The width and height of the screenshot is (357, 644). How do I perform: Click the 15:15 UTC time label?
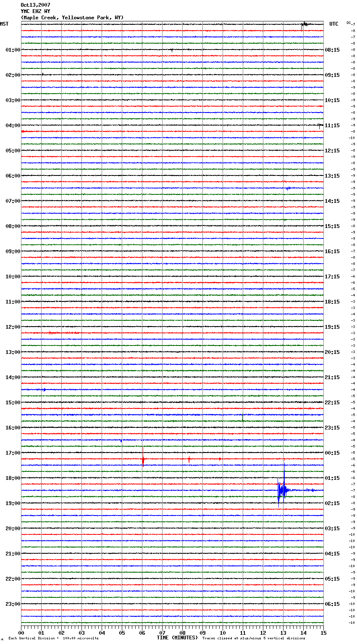[332, 226]
